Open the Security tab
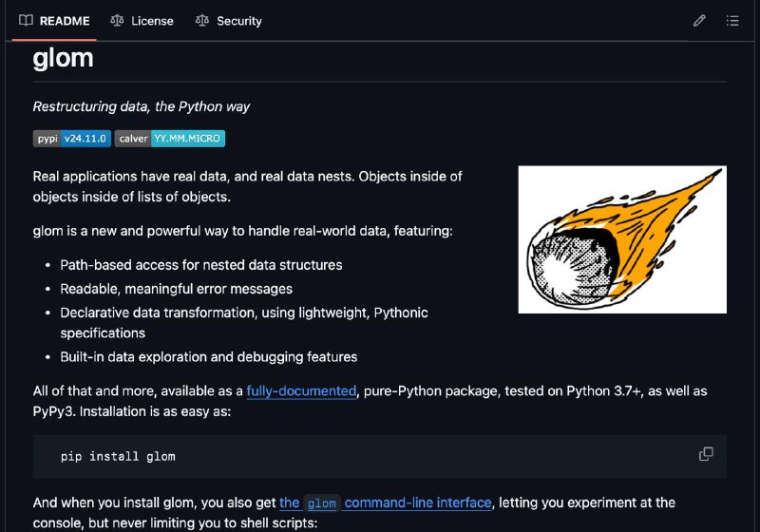The height and width of the screenshot is (532, 760). pos(228,21)
